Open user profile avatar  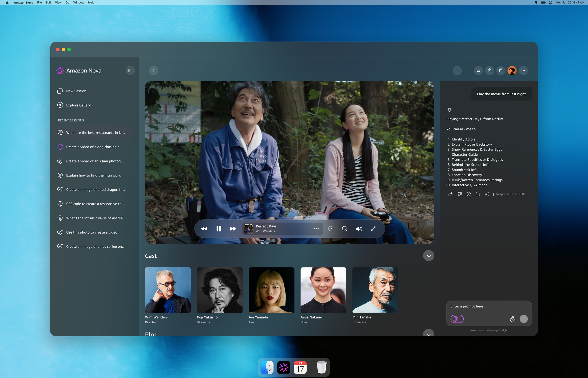click(x=512, y=70)
